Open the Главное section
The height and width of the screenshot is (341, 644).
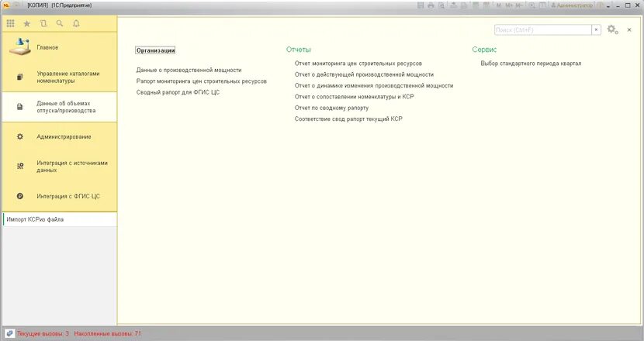point(60,47)
